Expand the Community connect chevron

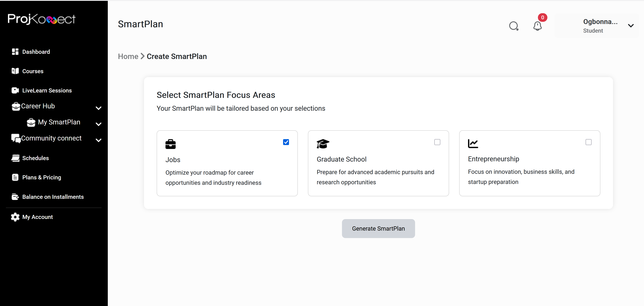[98, 140]
